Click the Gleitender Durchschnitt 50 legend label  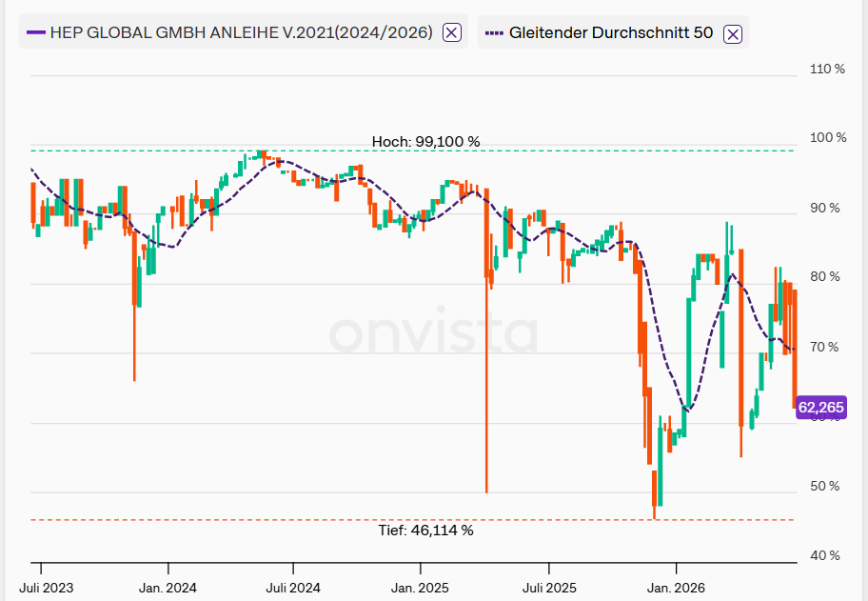point(611,32)
